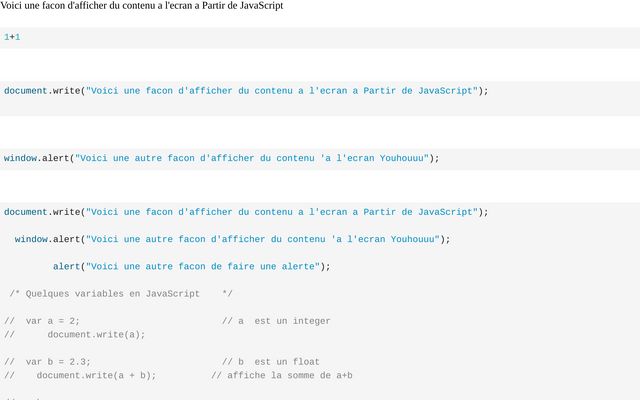Image resolution: width=640 pixels, height=400 pixels.
Task: Click the '// b est un float' comment
Action: click(271, 362)
